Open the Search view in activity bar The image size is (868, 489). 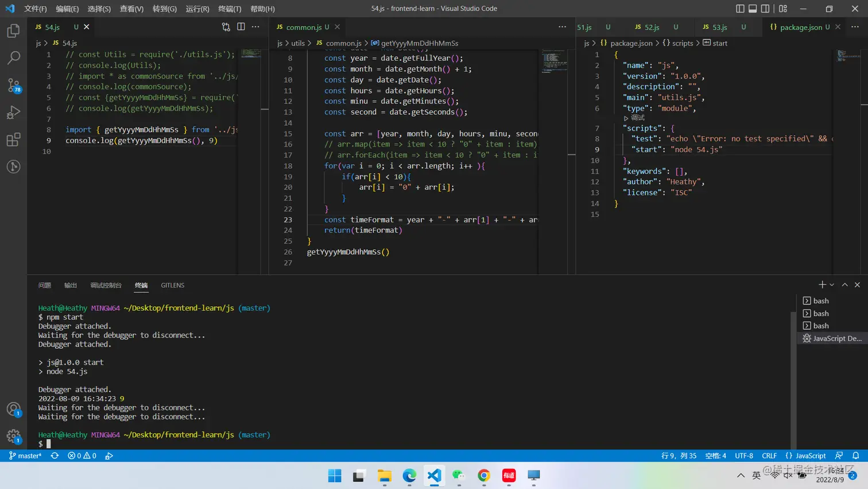coord(13,57)
